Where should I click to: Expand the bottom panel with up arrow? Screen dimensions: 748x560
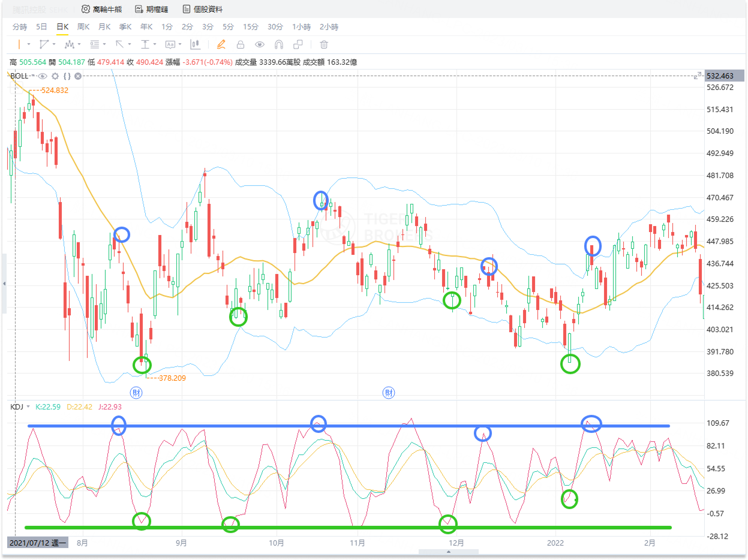[x=449, y=552]
